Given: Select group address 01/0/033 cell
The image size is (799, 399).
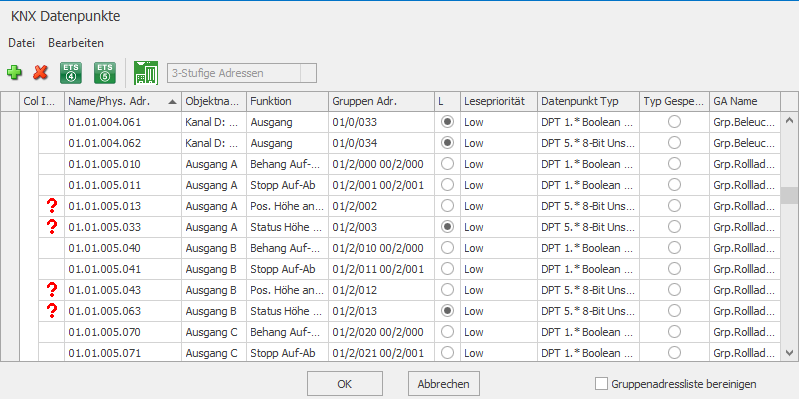Looking at the screenshot, I should coord(382,122).
